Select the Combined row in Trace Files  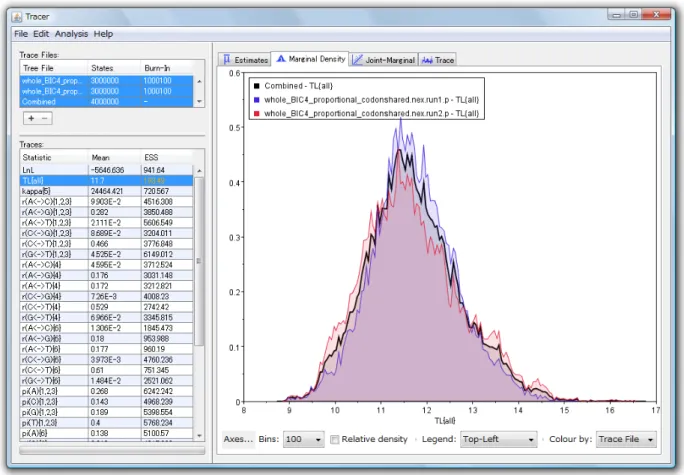pyautogui.click(x=106, y=102)
